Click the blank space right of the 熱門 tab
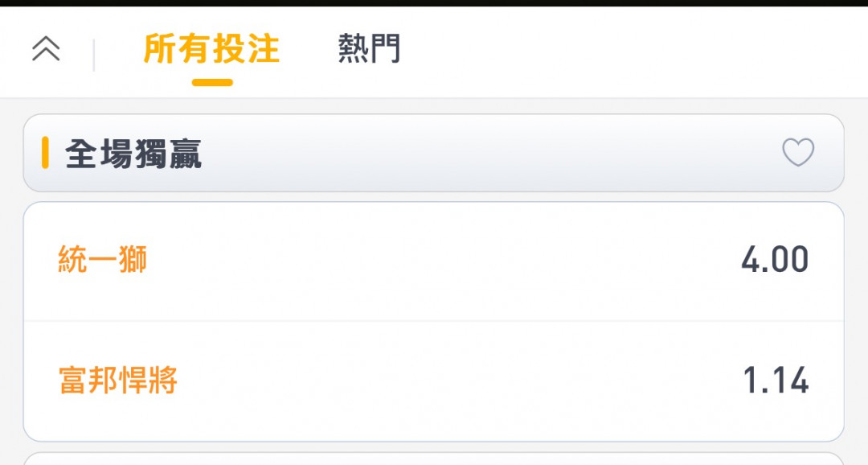Screen dimensions: 868x465 [x=631, y=51]
